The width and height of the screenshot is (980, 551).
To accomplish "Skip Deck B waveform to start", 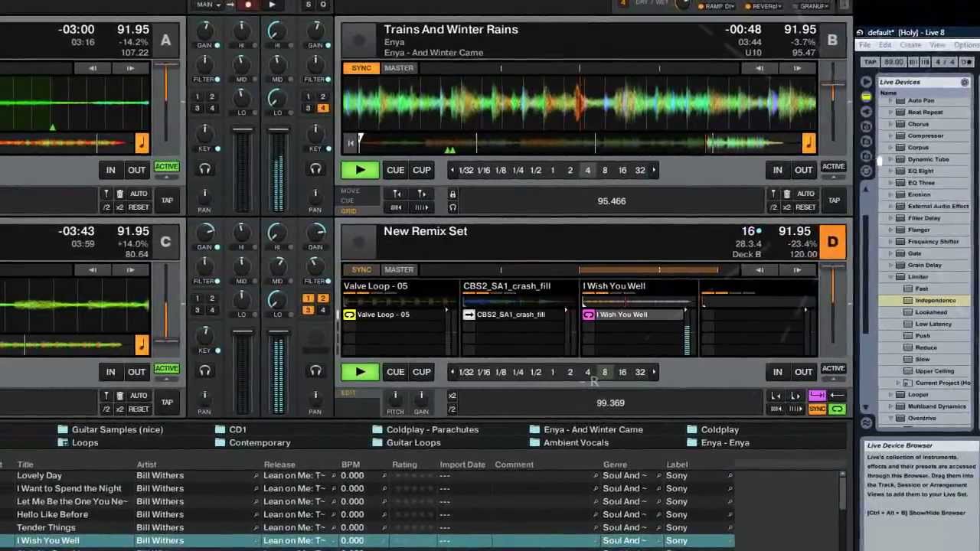I will pyautogui.click(x=351, y=142).
